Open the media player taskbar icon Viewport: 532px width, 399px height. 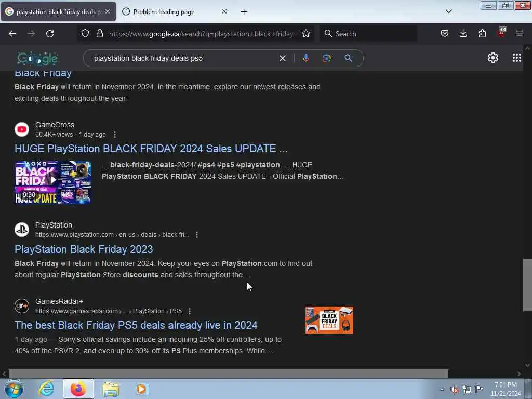tap(142, 389)
